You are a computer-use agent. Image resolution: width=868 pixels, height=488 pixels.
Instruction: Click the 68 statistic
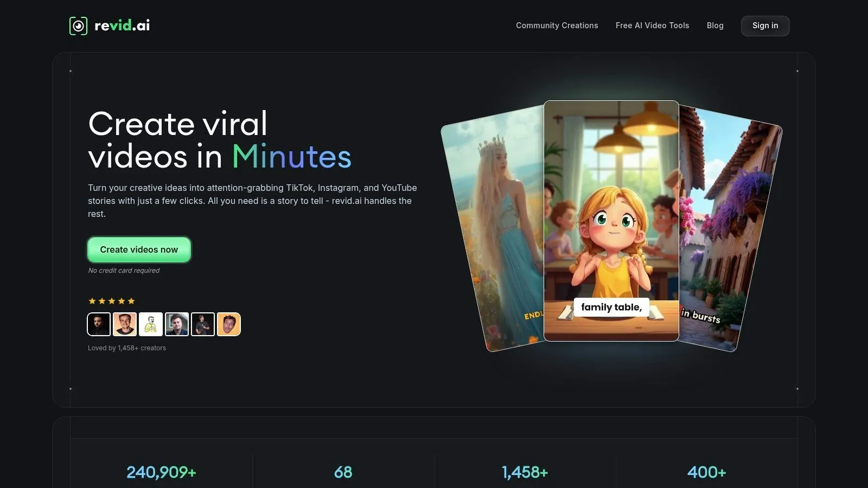click(x=343, y=472)
